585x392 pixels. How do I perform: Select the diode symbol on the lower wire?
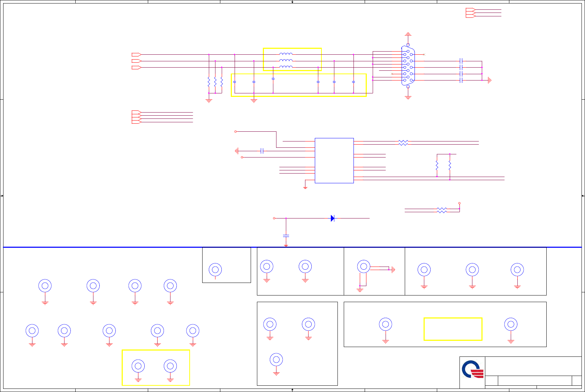pyautogui.click(x=333, y=218)
